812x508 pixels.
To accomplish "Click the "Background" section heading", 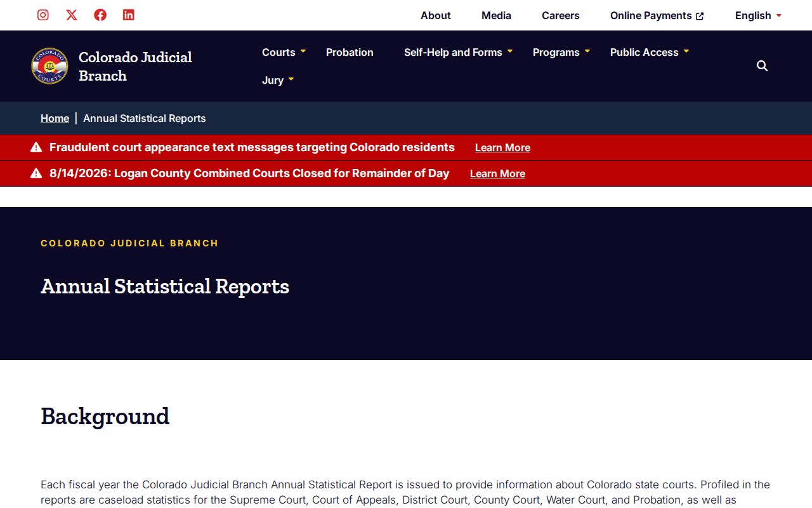I will coord(105,417).
